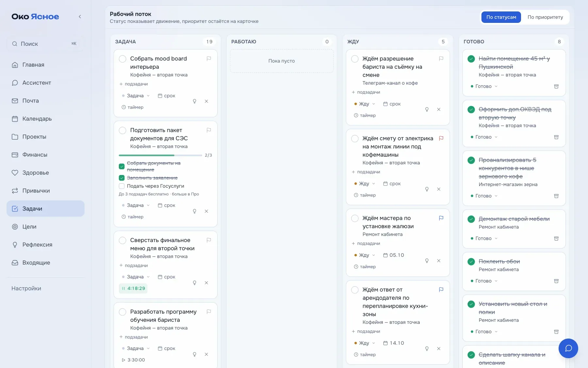This screenshot has width=588, height=368.
Task: Go to Цели in sidebar
Action: click(x=45, y=227)
